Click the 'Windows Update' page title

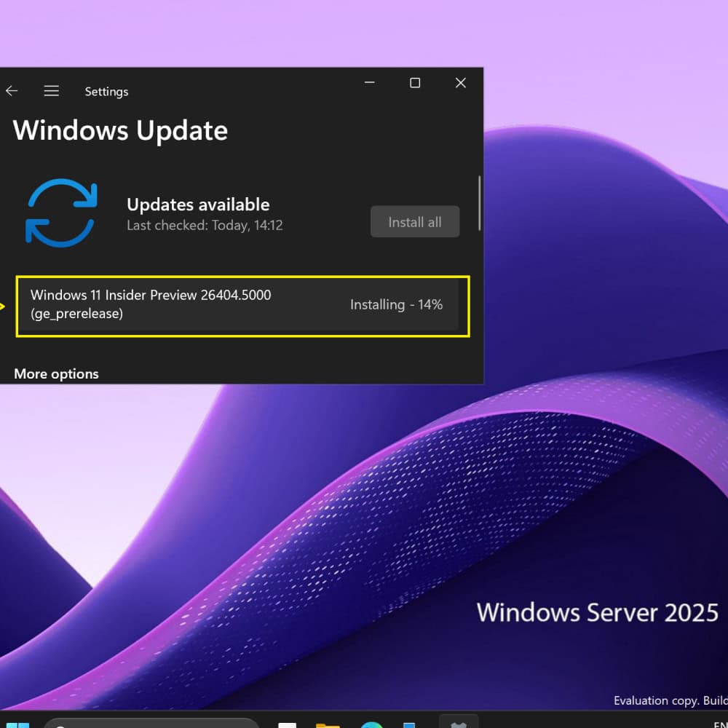coord(120,130)
